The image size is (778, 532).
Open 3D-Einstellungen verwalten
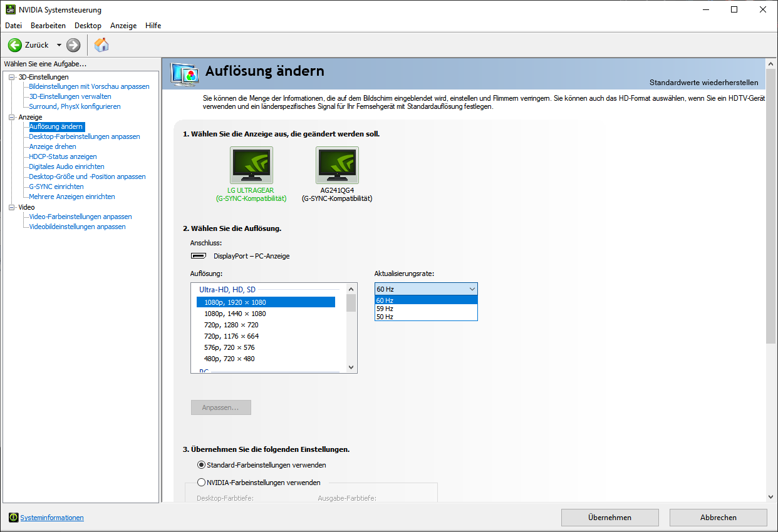(70, 96)
